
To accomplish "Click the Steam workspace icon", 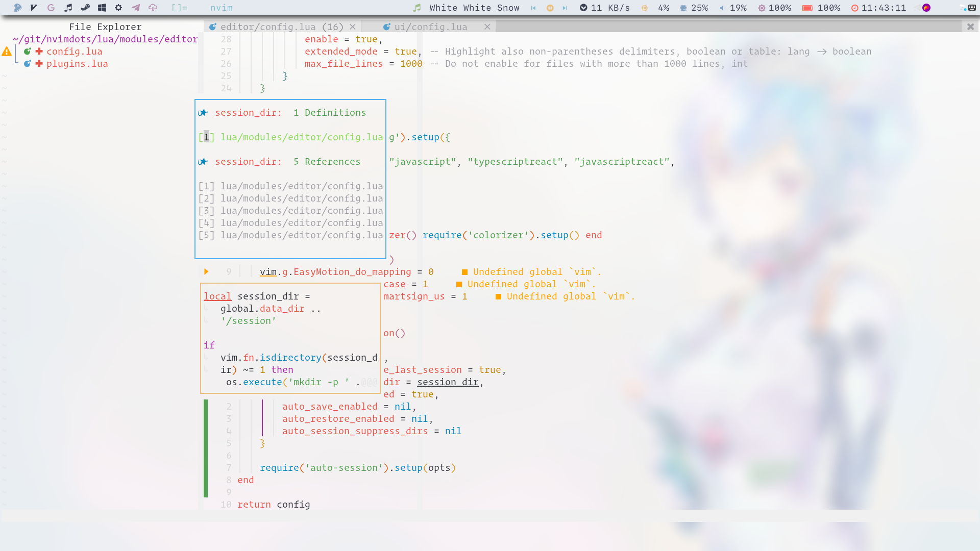I will (x=85, y=8).
